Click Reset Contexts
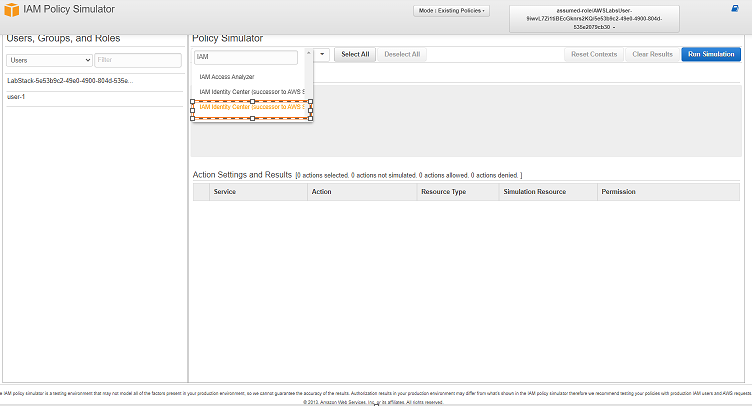 594,55
